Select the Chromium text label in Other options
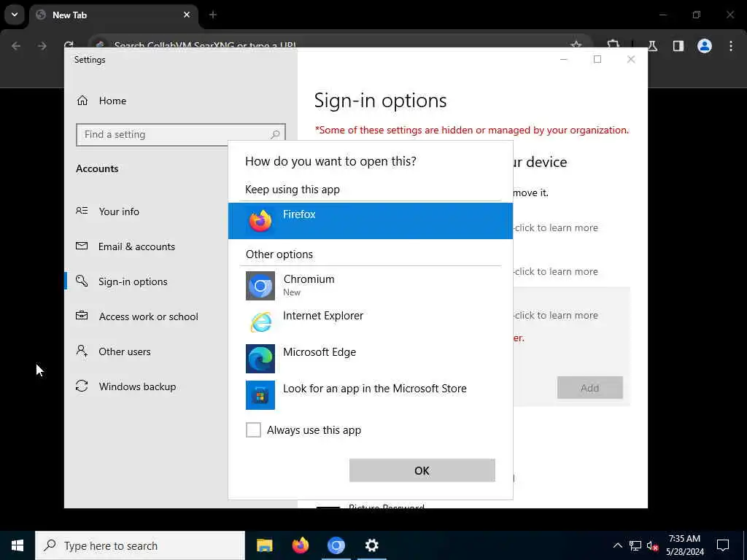The width and height of the screenshot is (747, 560). (309, 279)
